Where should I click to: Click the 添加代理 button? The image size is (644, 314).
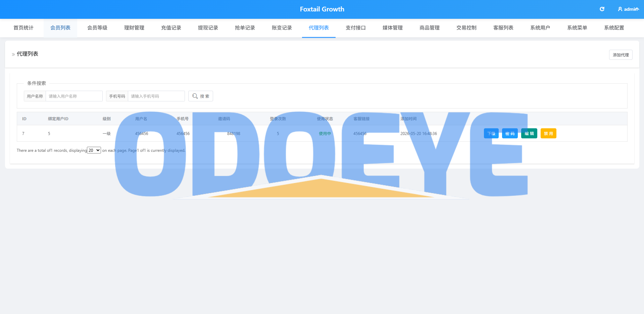coord(621,55)
